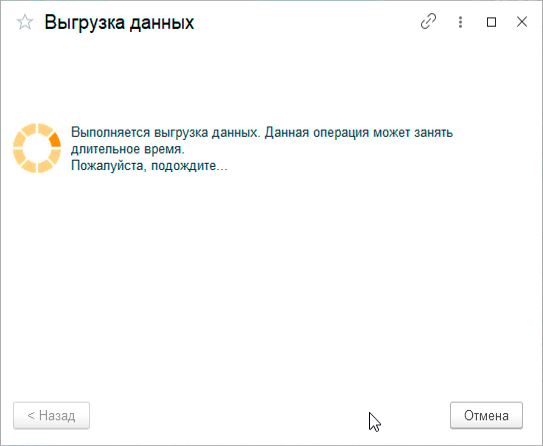This screenshot has height=446, width=543.
Task: Click the text 'Пожалуйста, подождите...'
Action: (149, 166)
